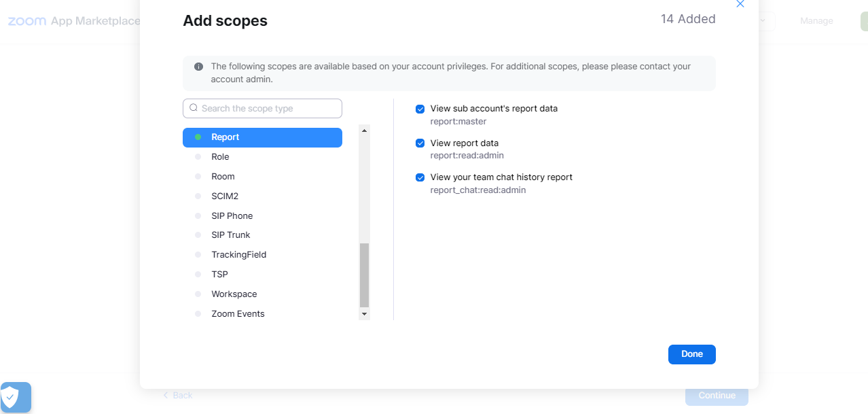Click the green status dot beside Report
Image resolution: width=868 pixels, height=414 pixels.
(x=198, y=137)
